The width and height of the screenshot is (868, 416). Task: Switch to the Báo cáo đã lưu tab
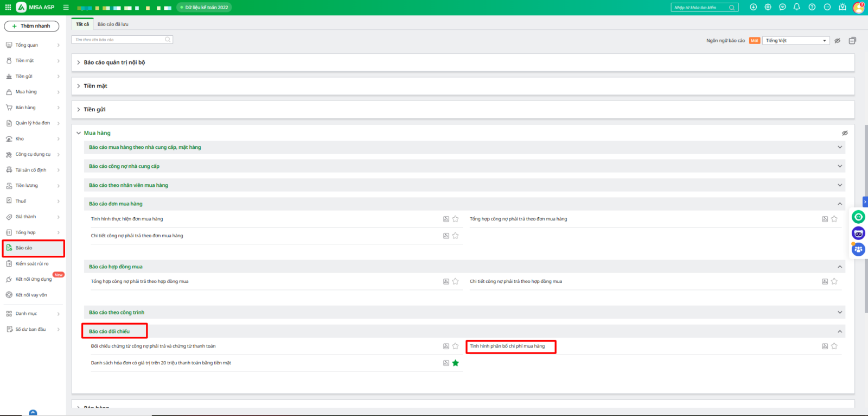[113, 24]
